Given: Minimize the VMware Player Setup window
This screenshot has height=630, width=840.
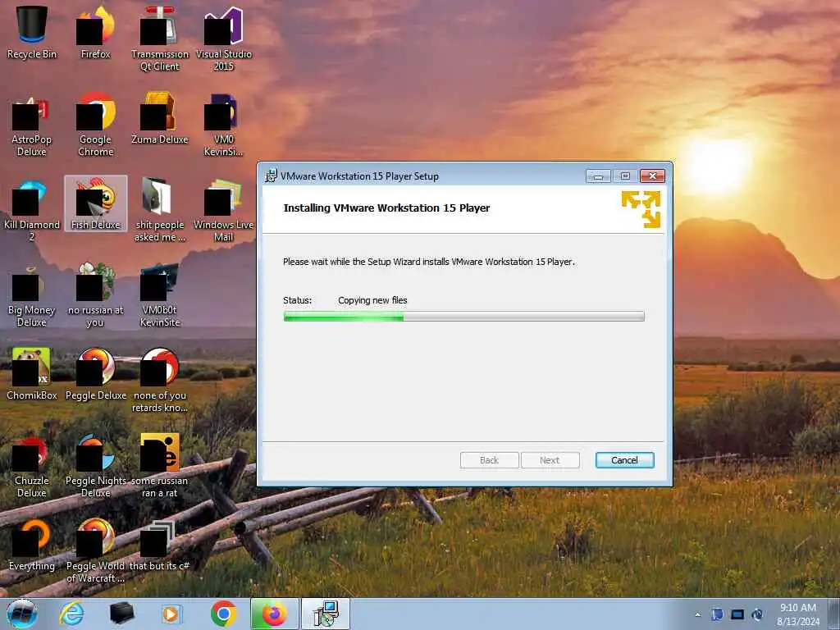Looking at the screenshot, I should pos(598,176).
